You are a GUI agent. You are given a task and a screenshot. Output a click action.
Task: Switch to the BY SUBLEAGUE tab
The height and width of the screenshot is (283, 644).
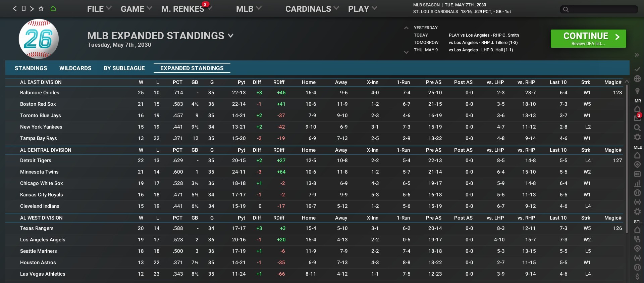point(124,68)
